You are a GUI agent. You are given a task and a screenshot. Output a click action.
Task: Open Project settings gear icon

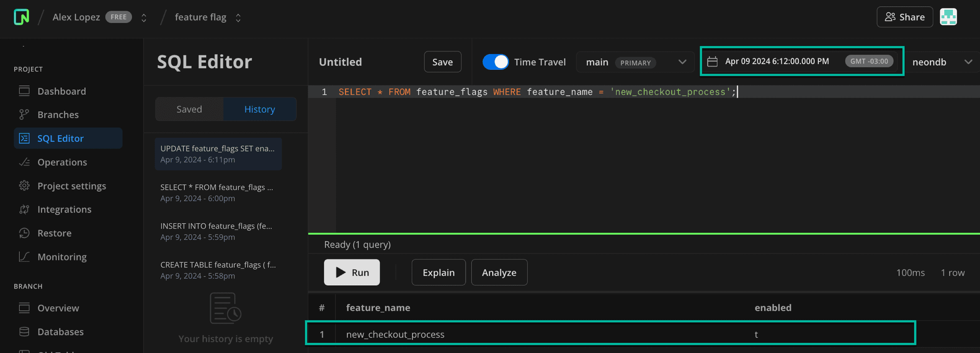tap(24, 186)
